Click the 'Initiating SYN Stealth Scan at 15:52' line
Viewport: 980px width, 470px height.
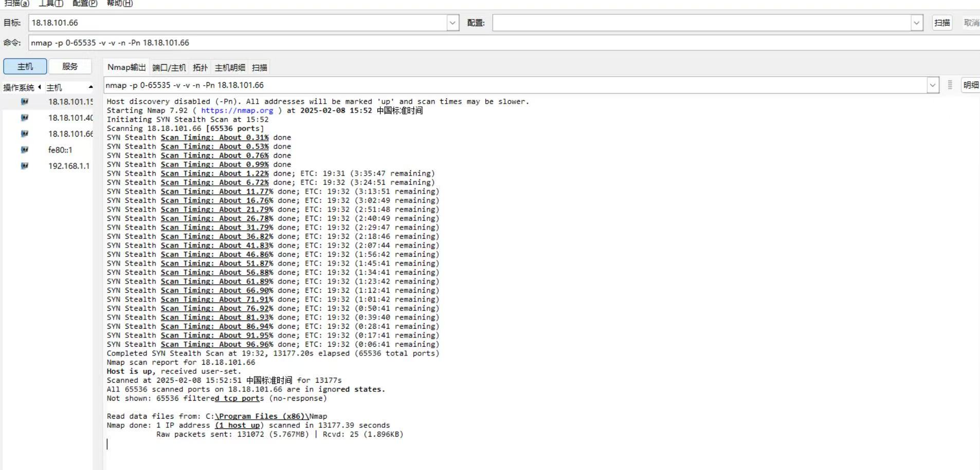click(x=188, y=120)
